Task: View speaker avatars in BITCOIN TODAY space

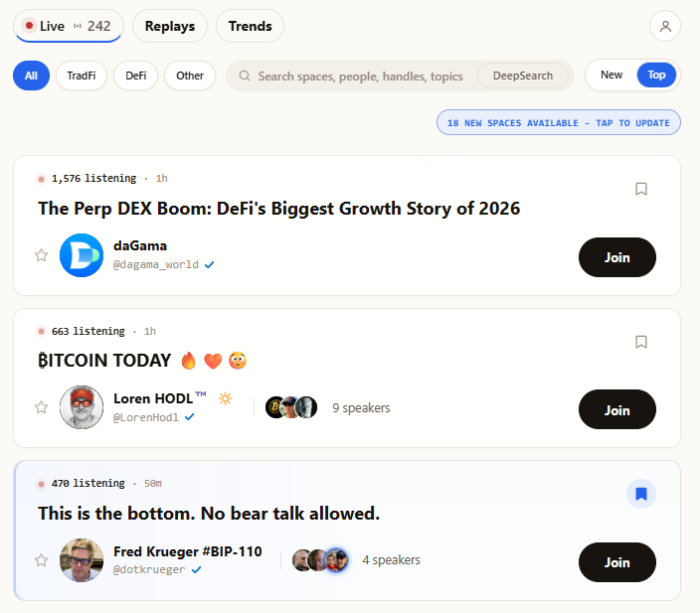Action: point(291,407)
